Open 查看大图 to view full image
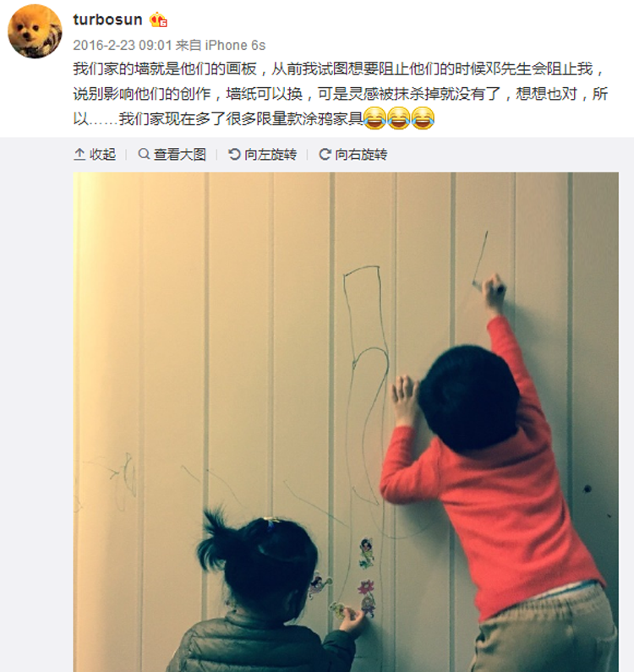Image resolution: width=634 pixels, height=672 pixels. (x=179, y=155)
